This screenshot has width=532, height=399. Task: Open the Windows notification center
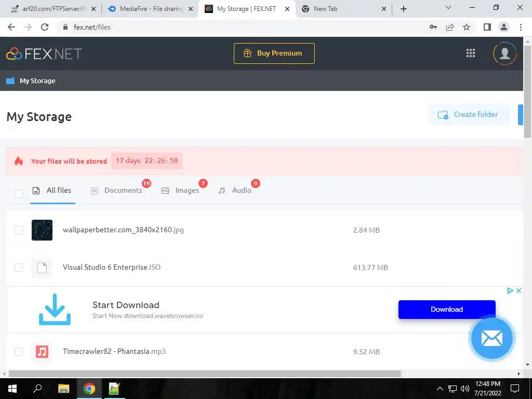[x=515, y=389]
